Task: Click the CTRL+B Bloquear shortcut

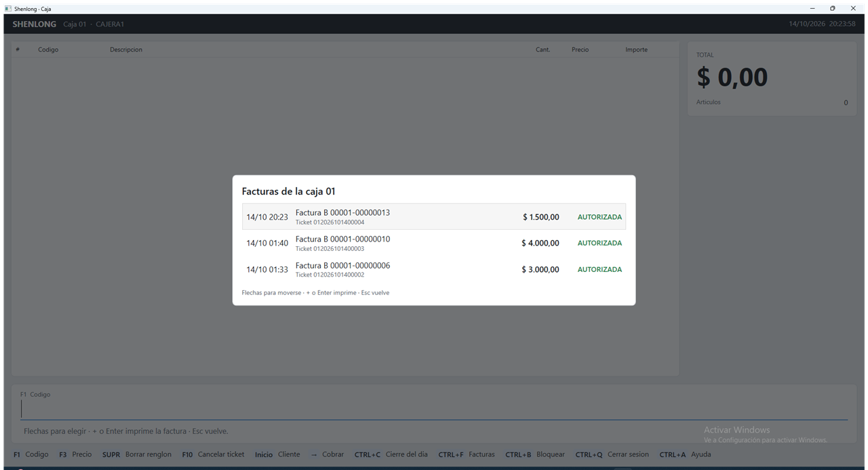Action: 535,454
